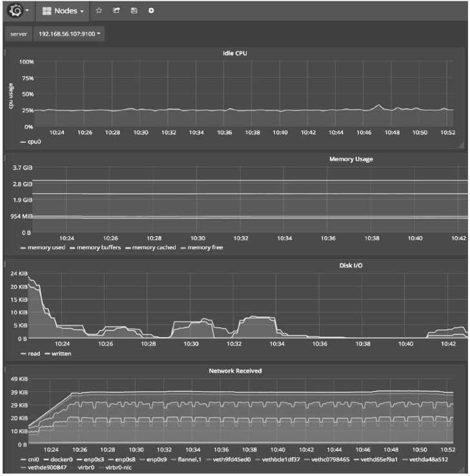Toggle the virbr0-nic legend series
This screenshot has height=476, width=470.
coord(116,468)
